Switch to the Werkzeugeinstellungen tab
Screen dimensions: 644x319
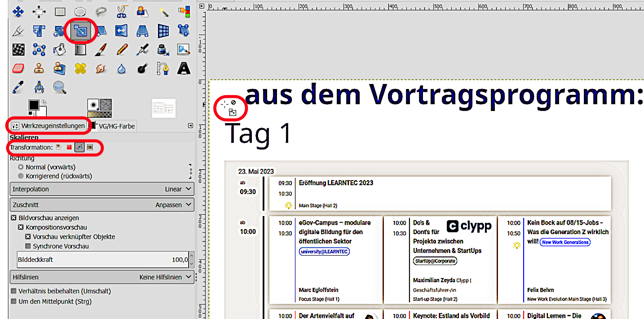click(48, 126)
